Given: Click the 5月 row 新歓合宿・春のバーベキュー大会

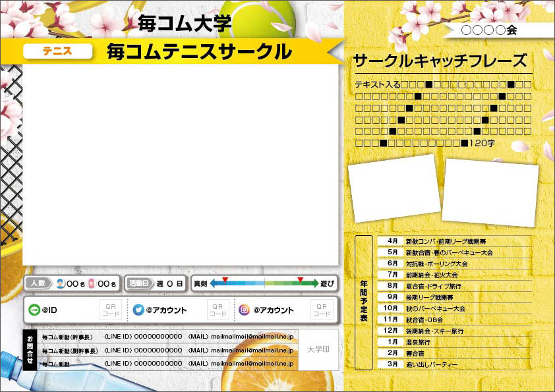Looking at the screenshot, I should click(455, 252).
